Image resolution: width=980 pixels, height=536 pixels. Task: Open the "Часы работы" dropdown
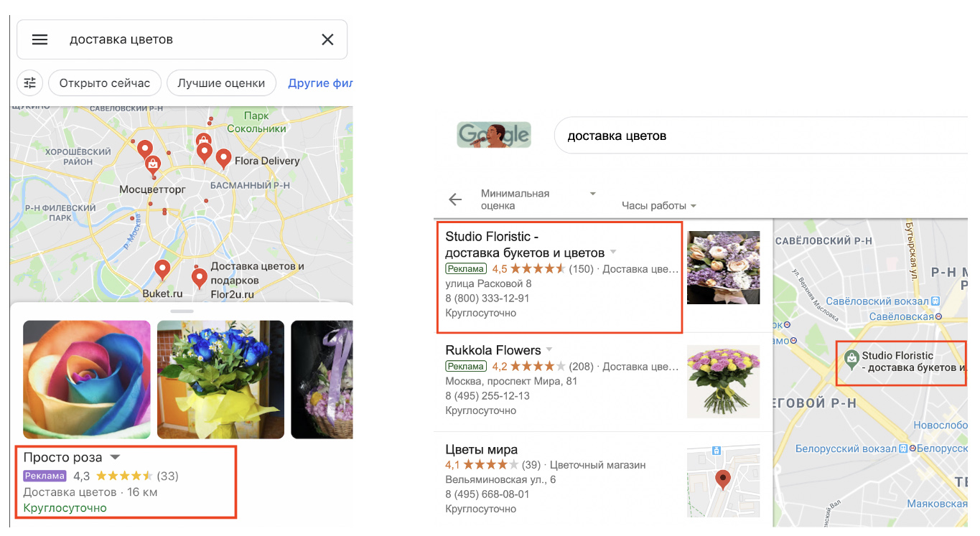point(659,206)
